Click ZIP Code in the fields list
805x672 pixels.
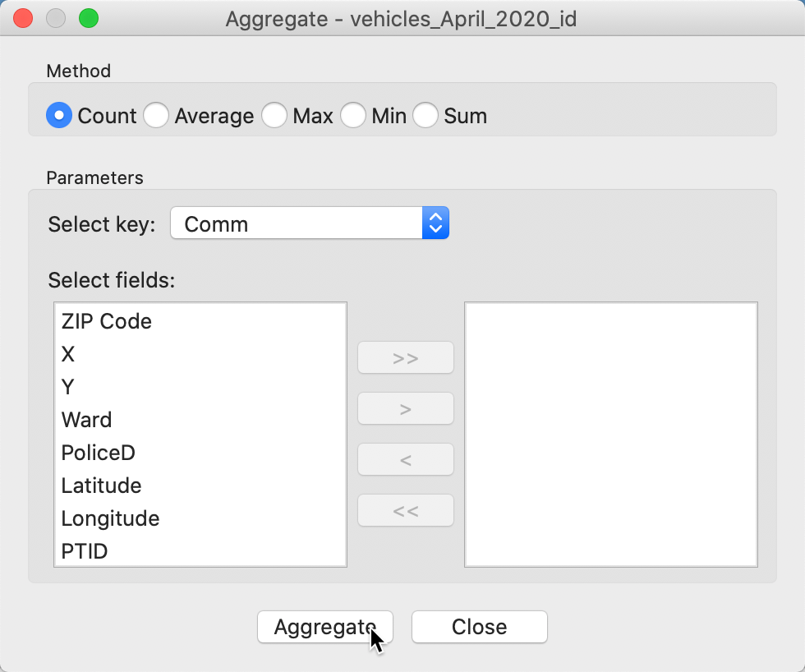click(x=200, y=321)
